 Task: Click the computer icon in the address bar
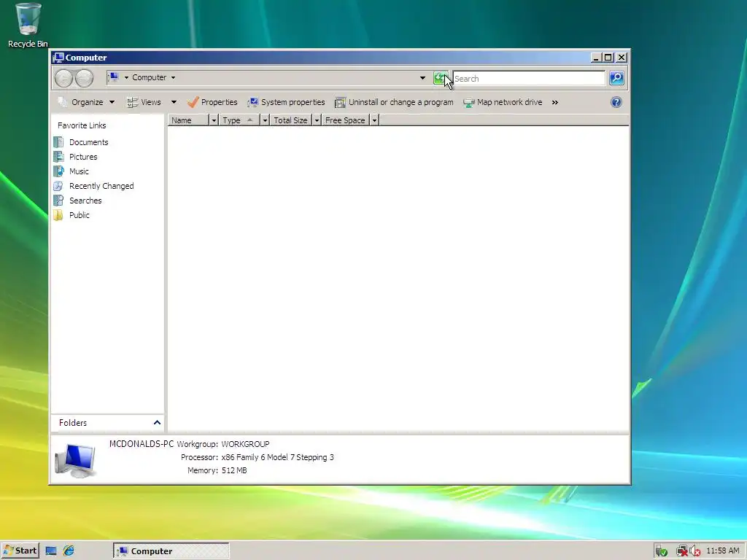point(113,77)
